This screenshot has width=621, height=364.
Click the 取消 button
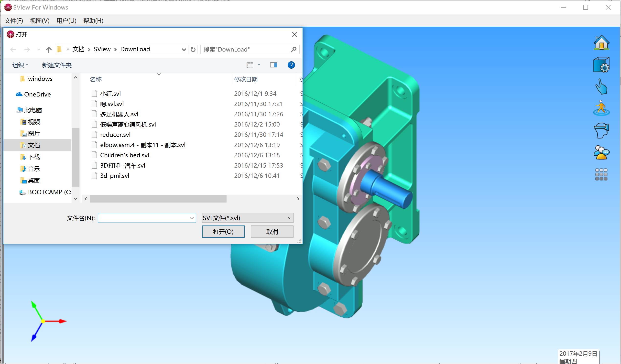272,232
